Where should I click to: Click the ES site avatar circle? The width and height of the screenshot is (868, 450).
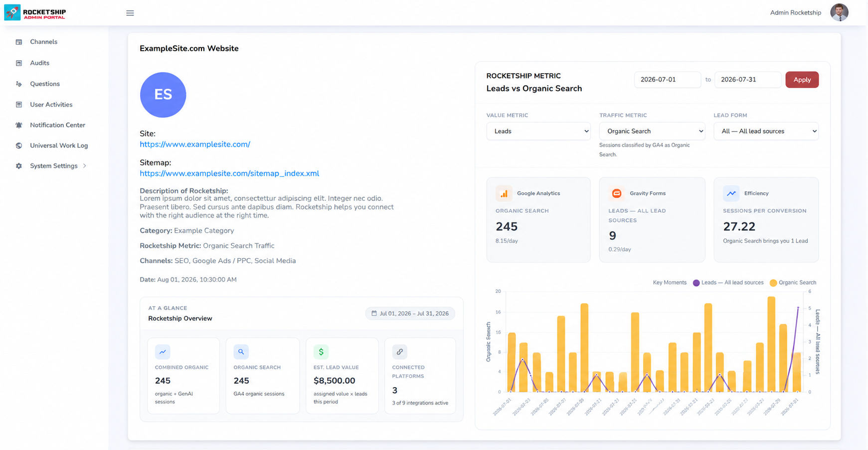click(163, 95)
